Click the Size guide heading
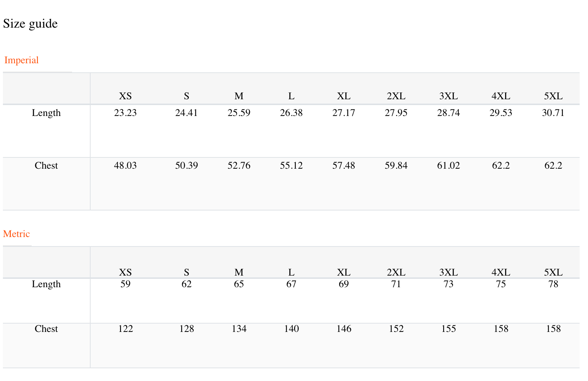 30,24
